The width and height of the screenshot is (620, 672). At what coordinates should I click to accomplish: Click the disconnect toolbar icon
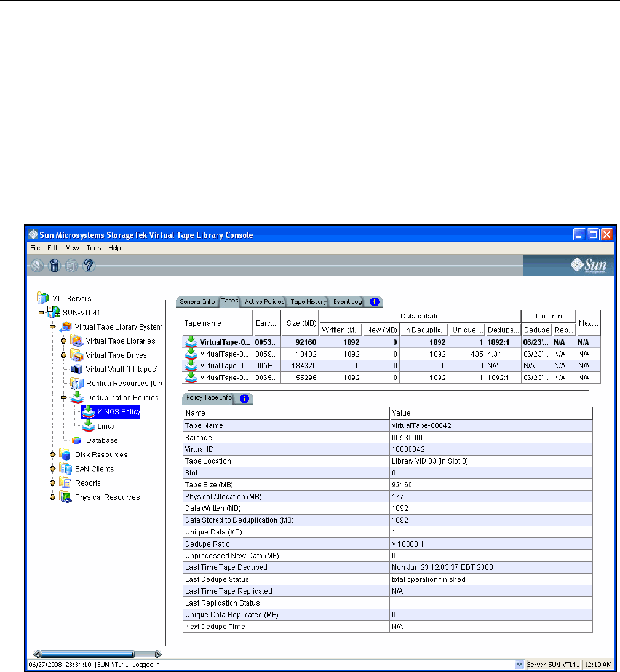[x=38, y=266]
